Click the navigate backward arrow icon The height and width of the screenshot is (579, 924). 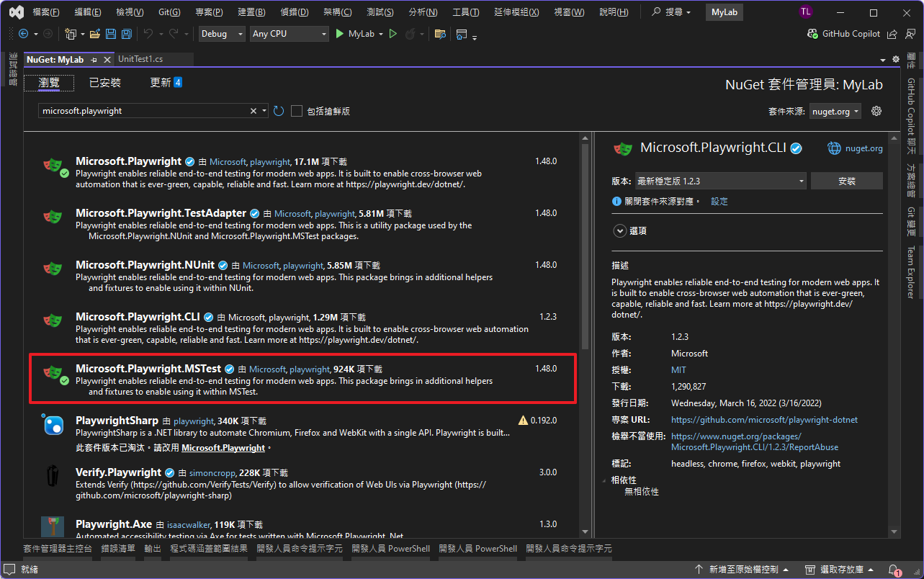(x=24, y=34)
